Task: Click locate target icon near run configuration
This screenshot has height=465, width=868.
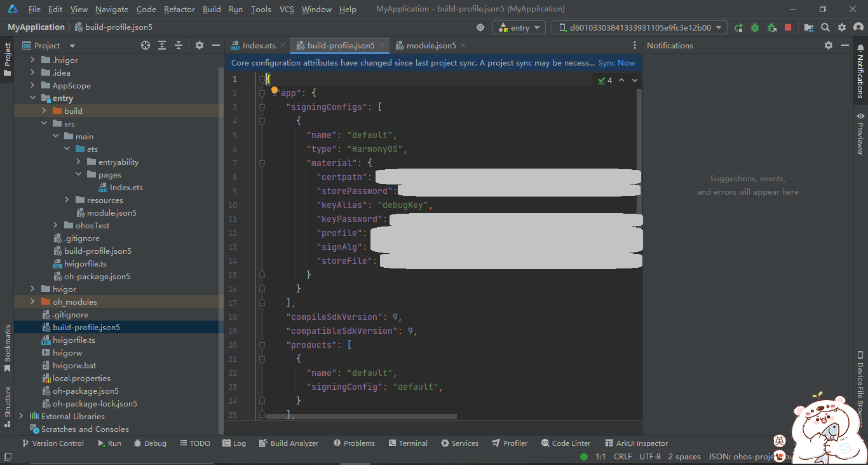Action: tap(480, 27)
